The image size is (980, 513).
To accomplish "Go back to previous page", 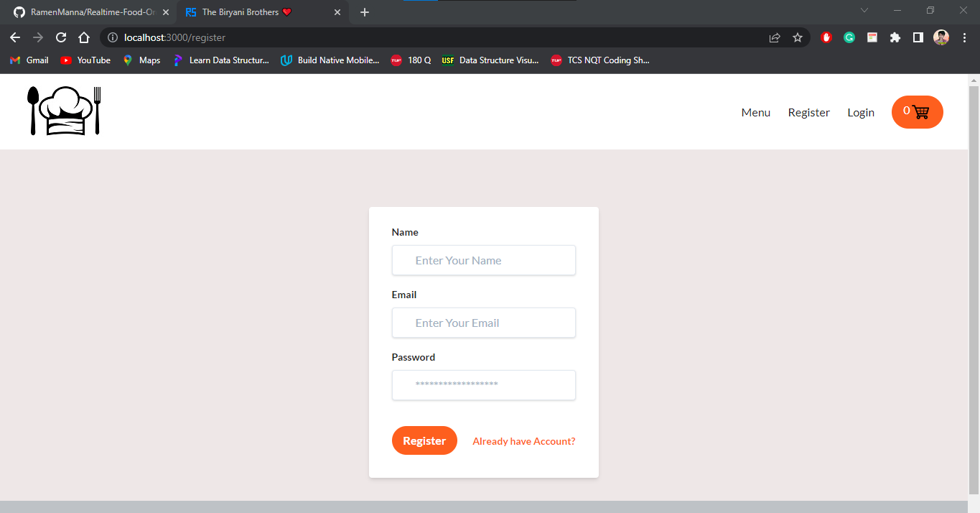I will 15,37.
